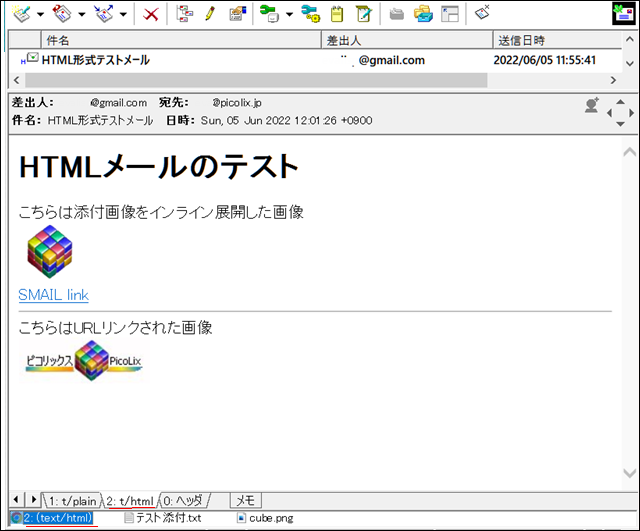Click the left navigation arrow in header
This screenshot has height=531, width=640.
coord(609,113)
